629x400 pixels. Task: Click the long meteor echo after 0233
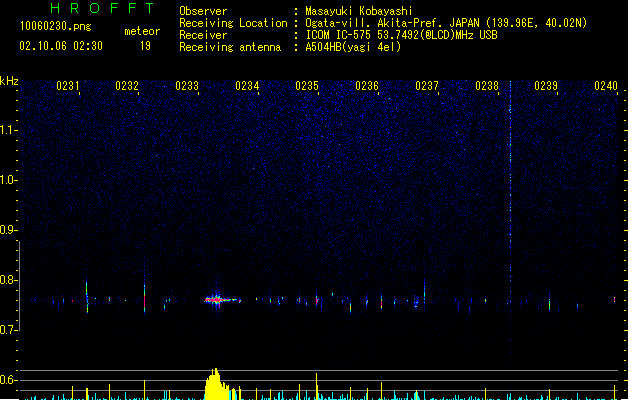tap(222, 299)
